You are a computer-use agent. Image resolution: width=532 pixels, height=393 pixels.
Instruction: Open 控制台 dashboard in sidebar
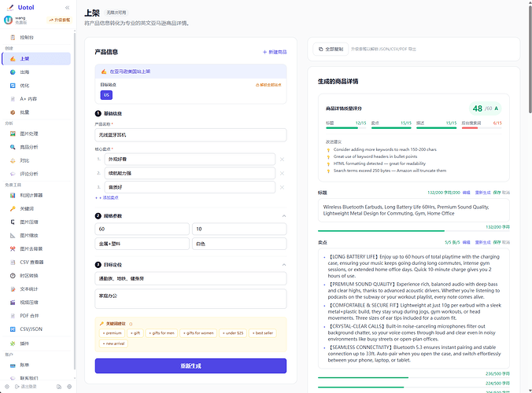(x=36, y=37)
